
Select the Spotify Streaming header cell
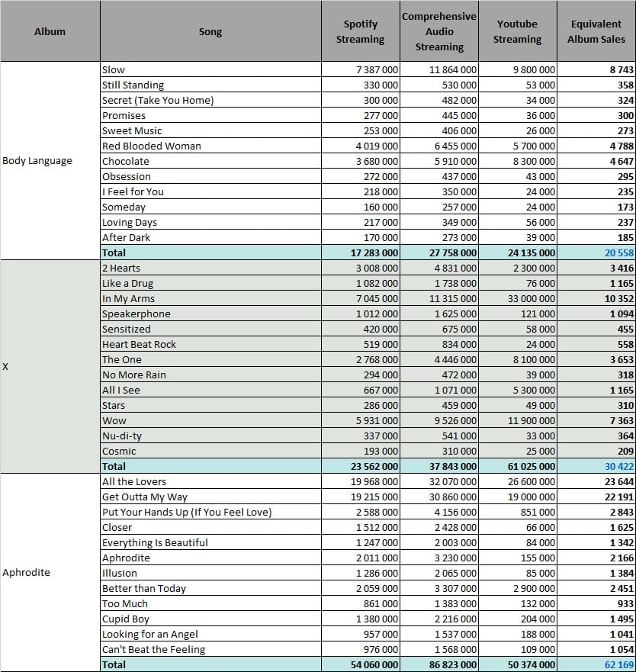click(361, 31)
